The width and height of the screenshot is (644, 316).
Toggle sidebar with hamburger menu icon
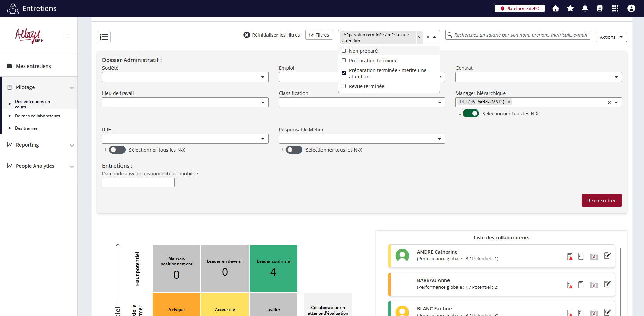tap(65, 36)
